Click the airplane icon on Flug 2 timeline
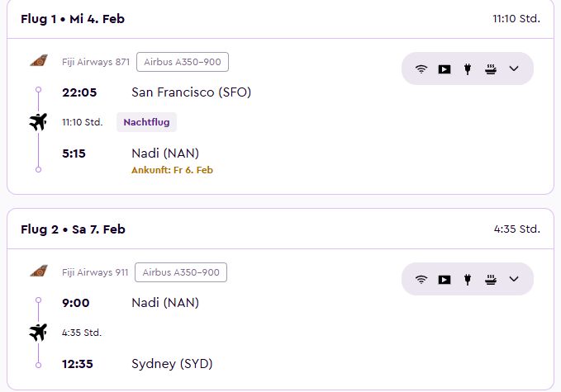This screenshot has width=561, height=392. [x=38, y=333]
